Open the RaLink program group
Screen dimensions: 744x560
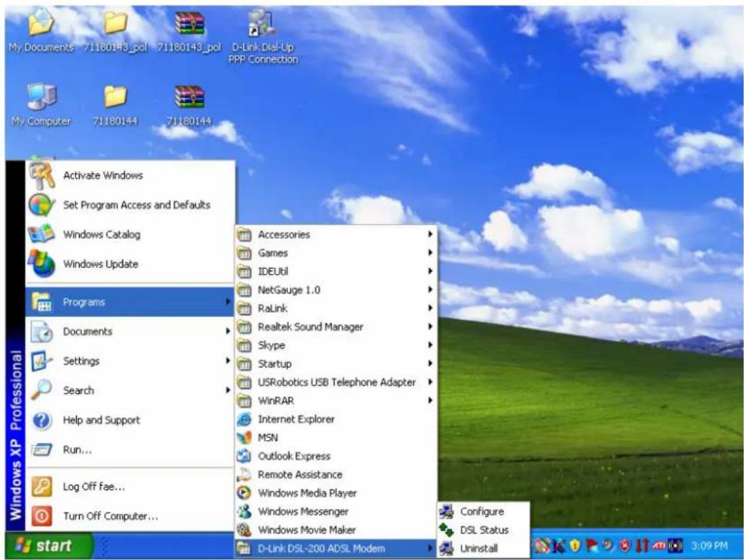[336, 308]
